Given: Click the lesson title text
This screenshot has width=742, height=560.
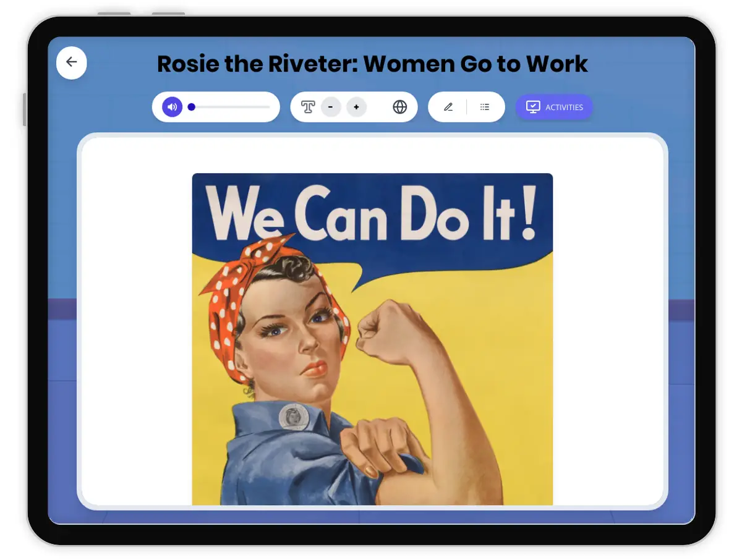Looking at the screenshot, I should [372, 64].
